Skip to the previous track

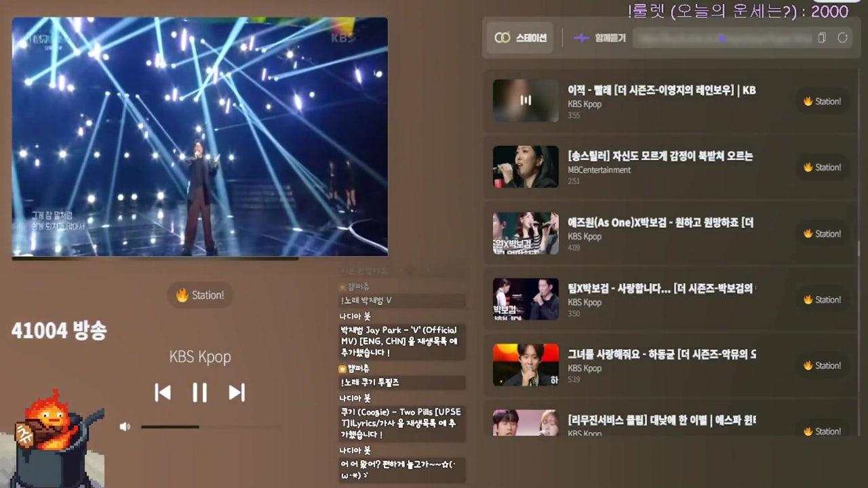point(163,392)
